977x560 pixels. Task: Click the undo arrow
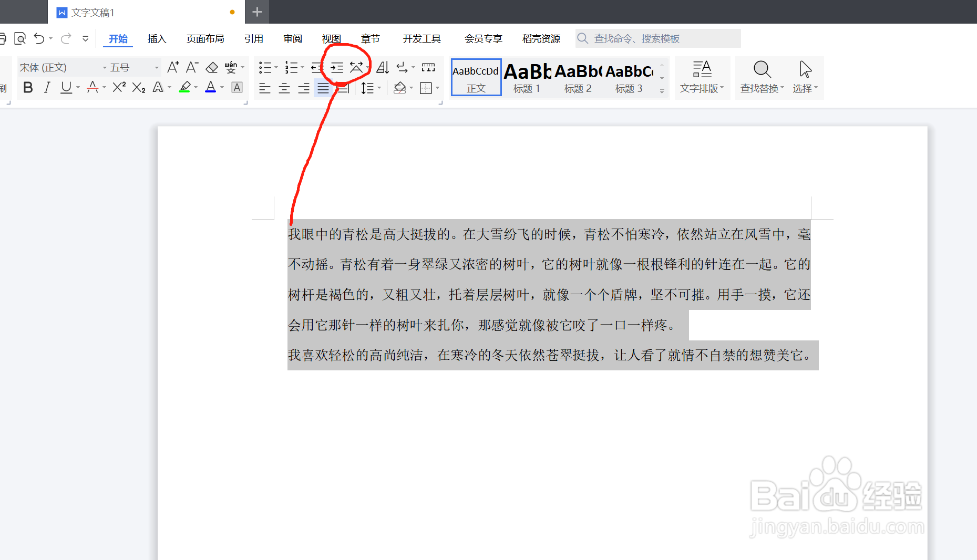coord(39,38)
